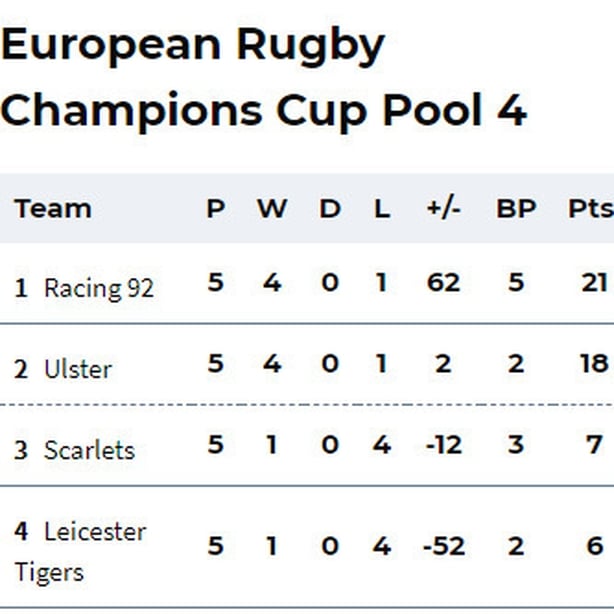Click the W column header
614x614 pixels.
pos(272,208)
